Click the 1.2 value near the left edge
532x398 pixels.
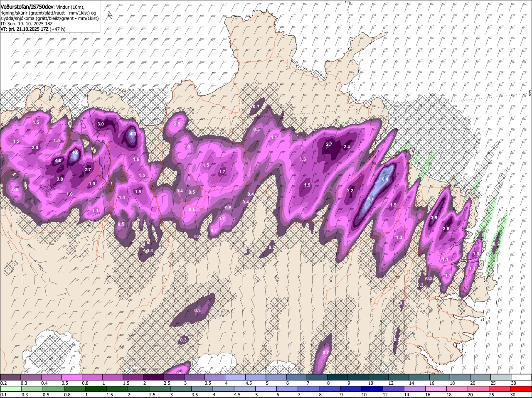point(17,142)
